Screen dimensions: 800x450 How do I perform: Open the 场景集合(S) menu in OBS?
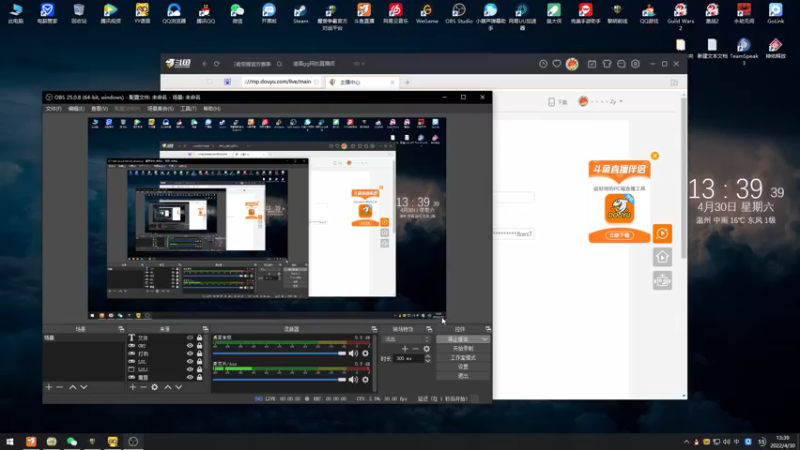point(160,109)
